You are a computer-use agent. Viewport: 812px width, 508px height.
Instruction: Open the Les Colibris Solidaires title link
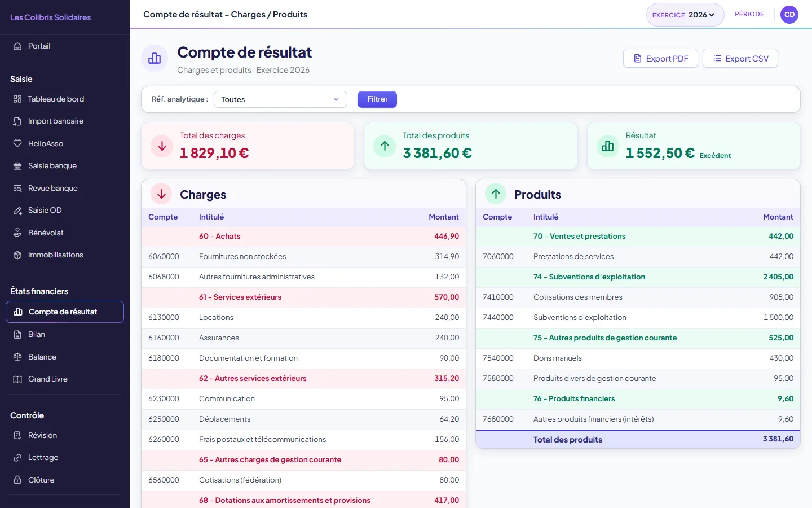[51, 17]
